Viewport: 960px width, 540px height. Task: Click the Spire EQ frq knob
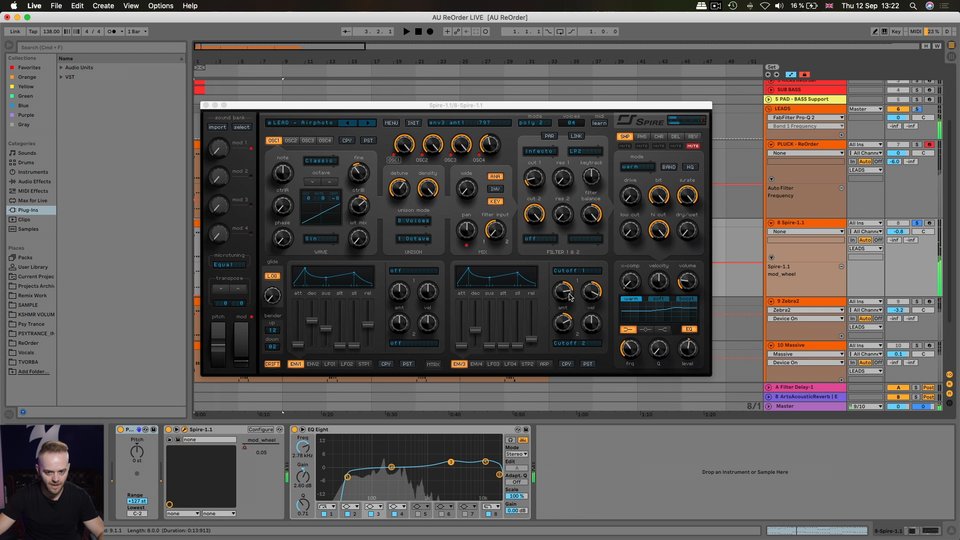point(629,348)
